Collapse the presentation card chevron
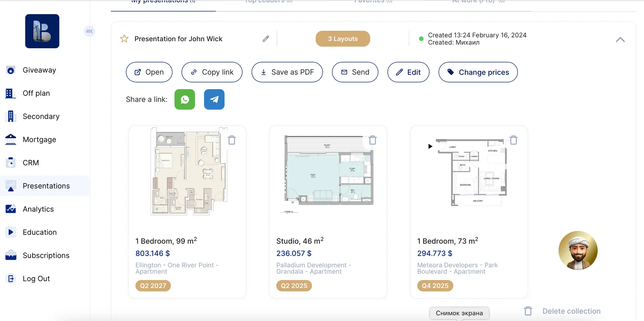644x321 pixels. (x=620, y=40)
